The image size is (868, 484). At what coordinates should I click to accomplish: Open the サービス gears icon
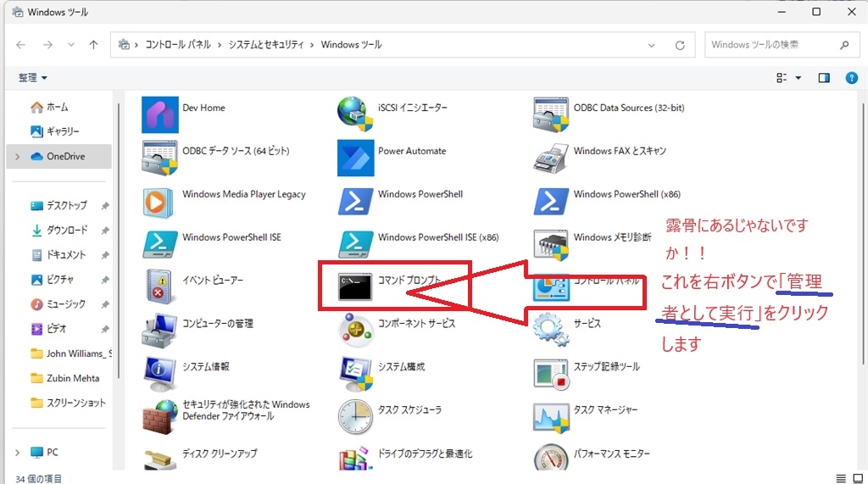click(x=551, y=329)
